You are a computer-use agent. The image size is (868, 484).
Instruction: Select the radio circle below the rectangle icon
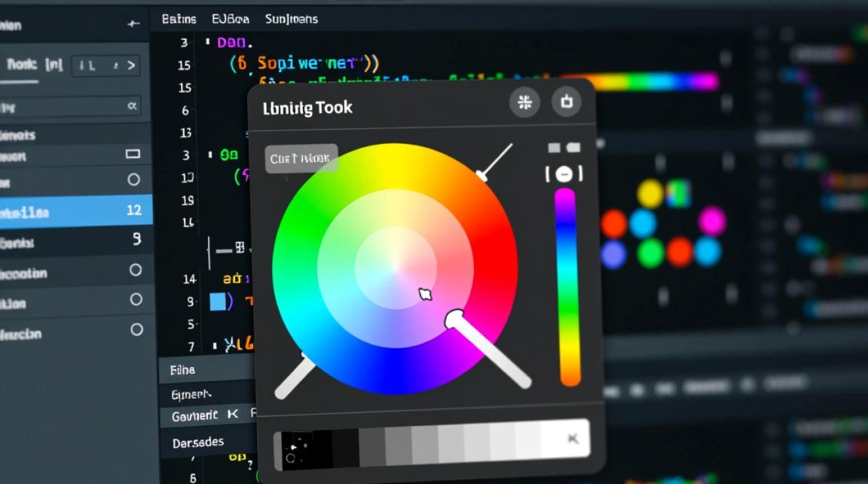click(134, 179)
